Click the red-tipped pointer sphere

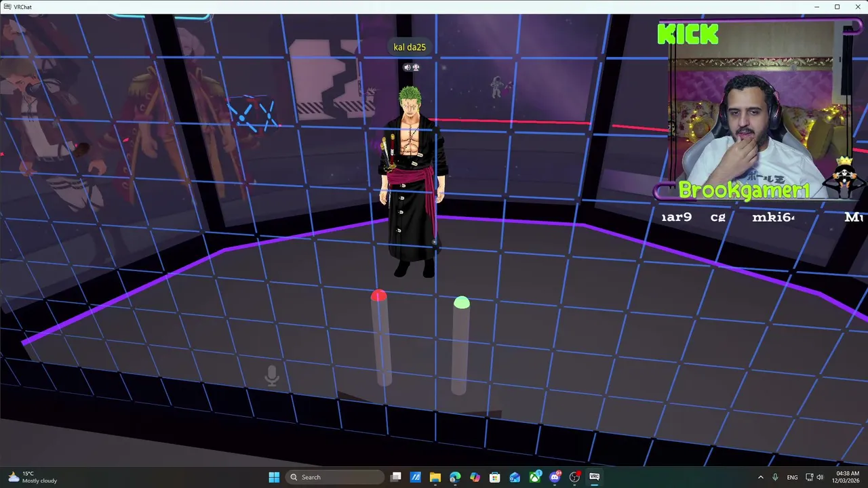tap(378, 296)
